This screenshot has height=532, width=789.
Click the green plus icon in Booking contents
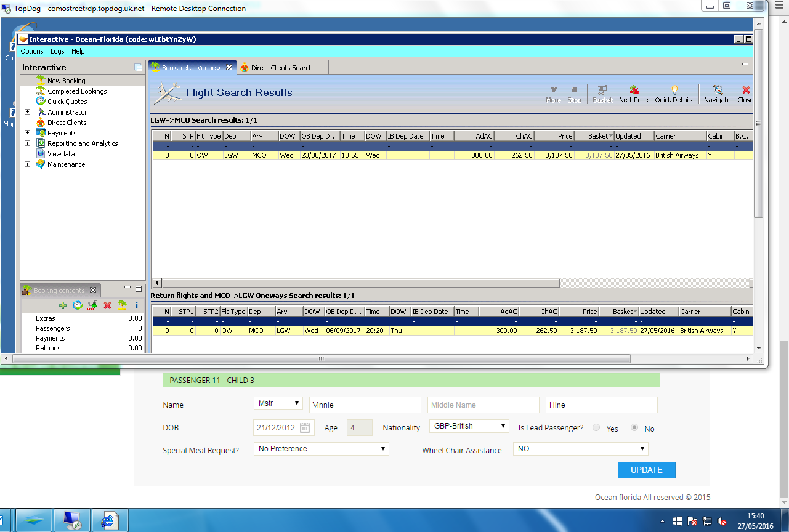63,305
